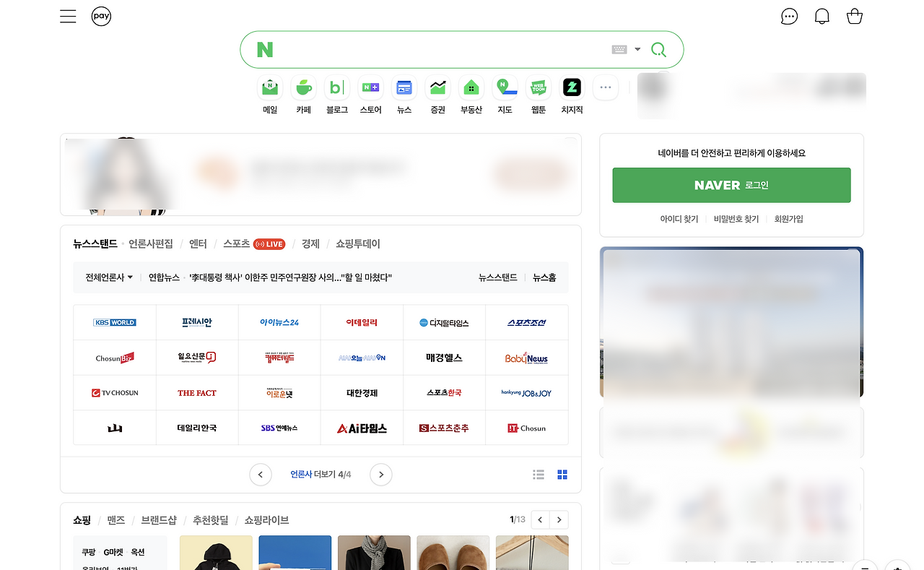Viewport: 924px width, 570px height.
Task: Open the 증권 shortcut icon
Action: (437, 88)
